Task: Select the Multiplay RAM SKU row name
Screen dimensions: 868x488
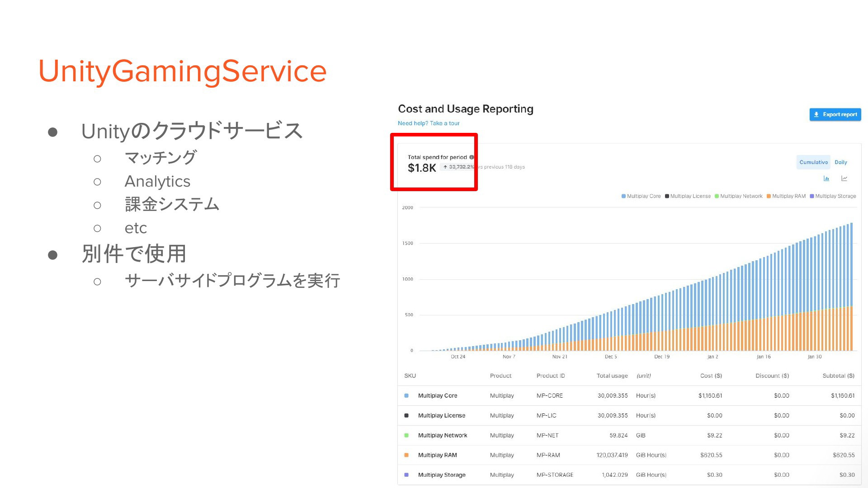Action: point(437,455)
